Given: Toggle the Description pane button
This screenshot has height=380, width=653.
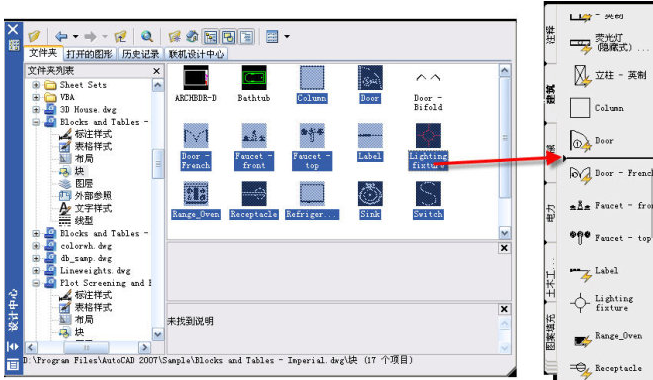Looking at the screenshot, I should pos(246,37).
